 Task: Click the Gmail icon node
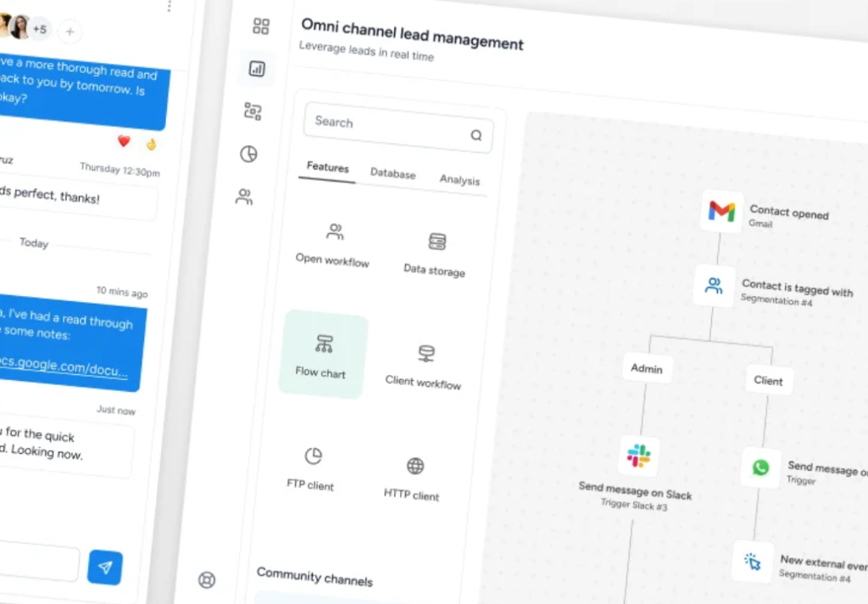(721, 211)
